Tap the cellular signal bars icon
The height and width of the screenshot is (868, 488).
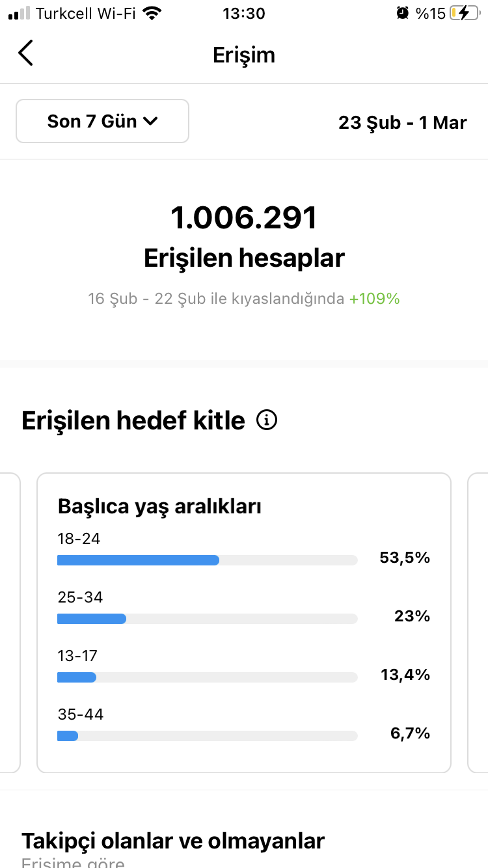pos(20,13)
